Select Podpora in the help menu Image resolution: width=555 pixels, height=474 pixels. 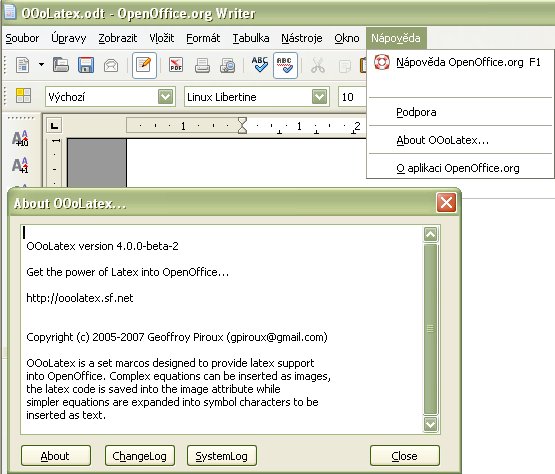[460, 112]
